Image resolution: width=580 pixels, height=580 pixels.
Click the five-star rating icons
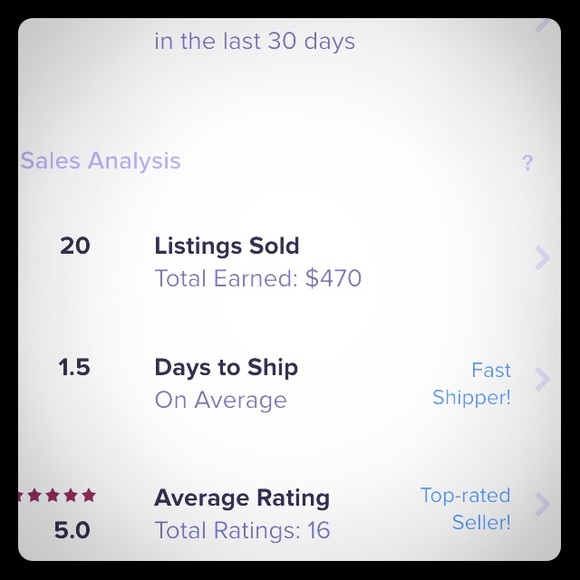click(57, 495)
